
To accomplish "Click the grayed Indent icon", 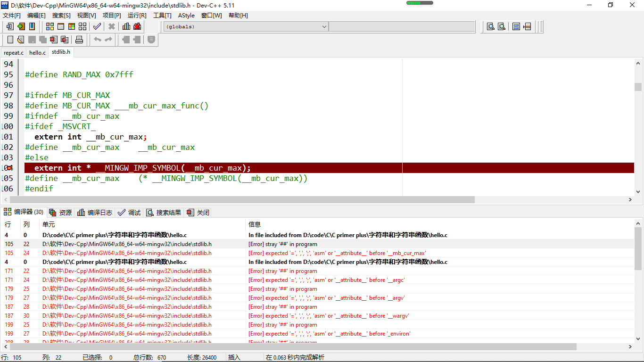I will click(x=126, y=40).
